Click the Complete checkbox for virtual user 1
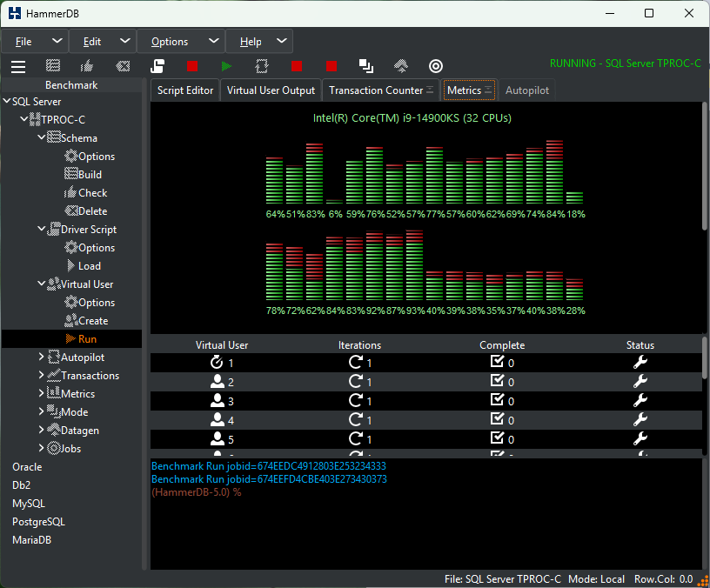710x588 pixels. [497, 362]
